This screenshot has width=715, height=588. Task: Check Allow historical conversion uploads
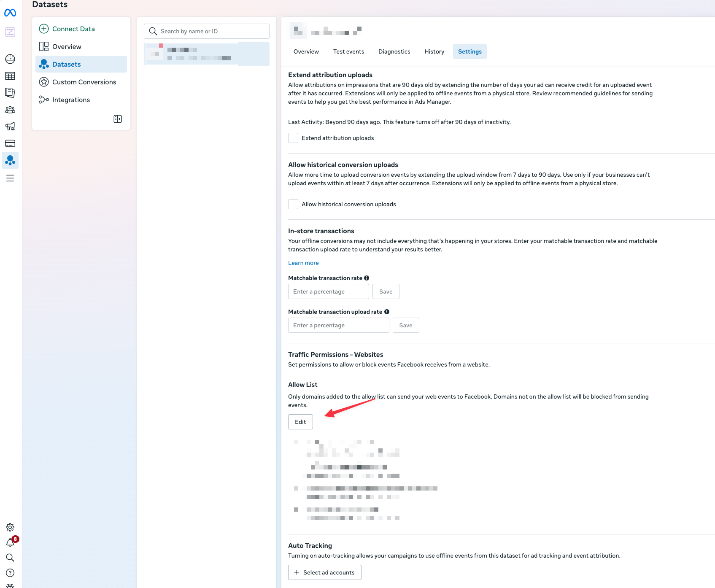pyautogui.click(x=293, y=204)
